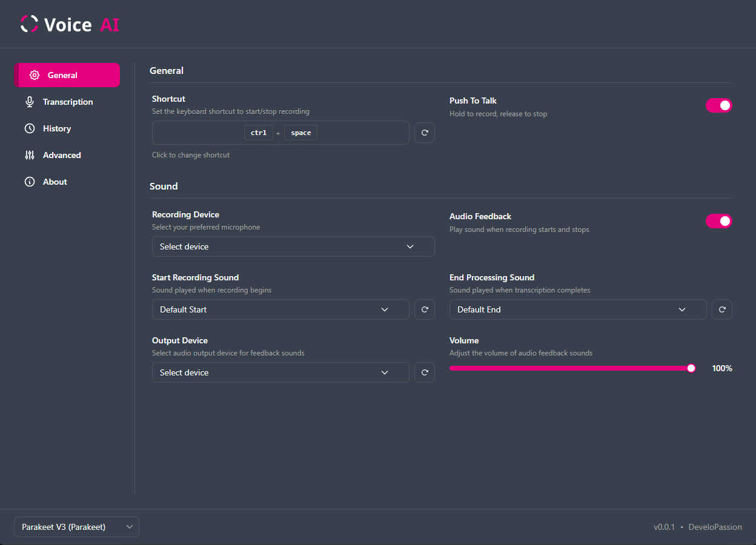The height and width of the screenshot is (545, 756).
Task: Refresh the End Processing Sound selection
Action: [x=721, y=309]
